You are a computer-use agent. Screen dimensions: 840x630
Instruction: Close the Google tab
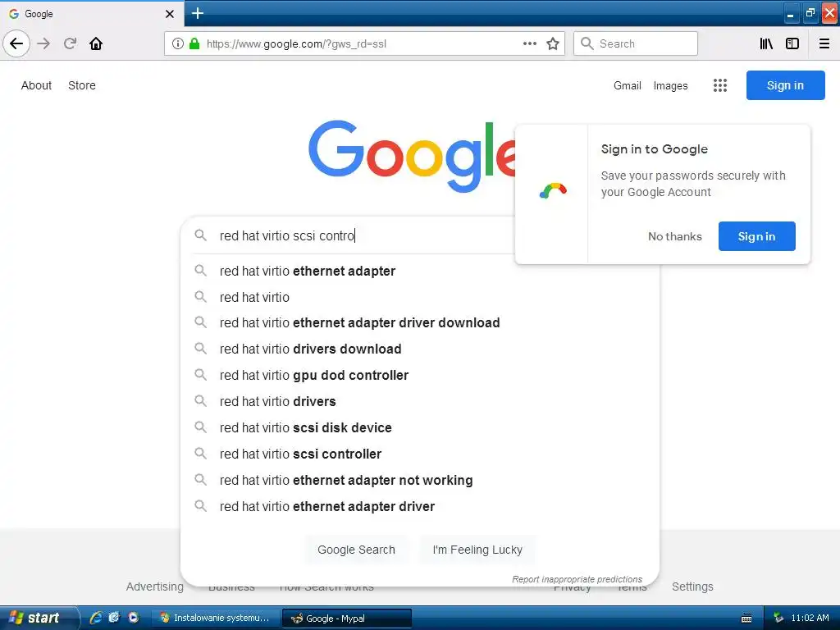click(x=169, y=14)
